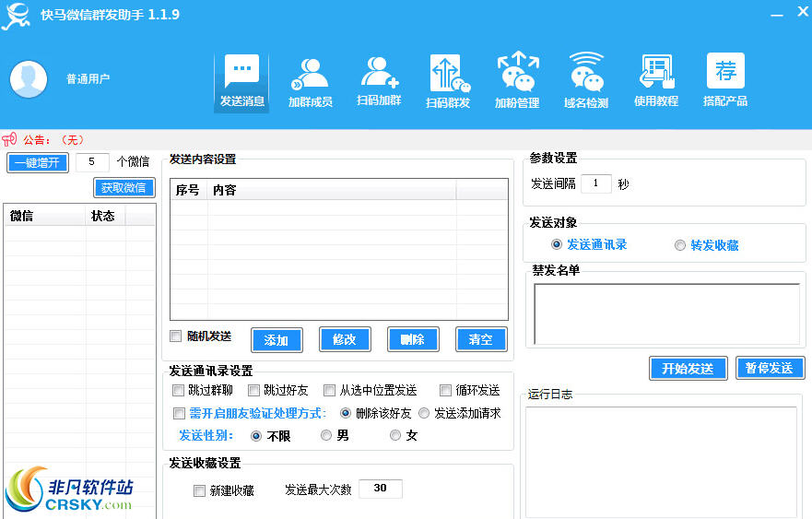The width and height of the screenshot is (812, 519).
Task: Click the 微信 column header
Action: tap(44, 216)
